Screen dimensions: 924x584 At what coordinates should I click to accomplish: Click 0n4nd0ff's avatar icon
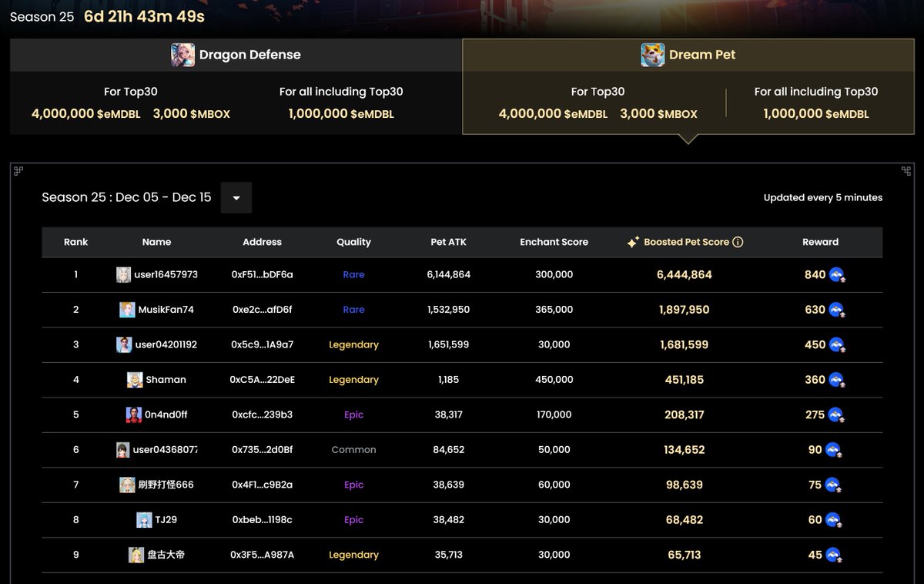coord(134,415)
